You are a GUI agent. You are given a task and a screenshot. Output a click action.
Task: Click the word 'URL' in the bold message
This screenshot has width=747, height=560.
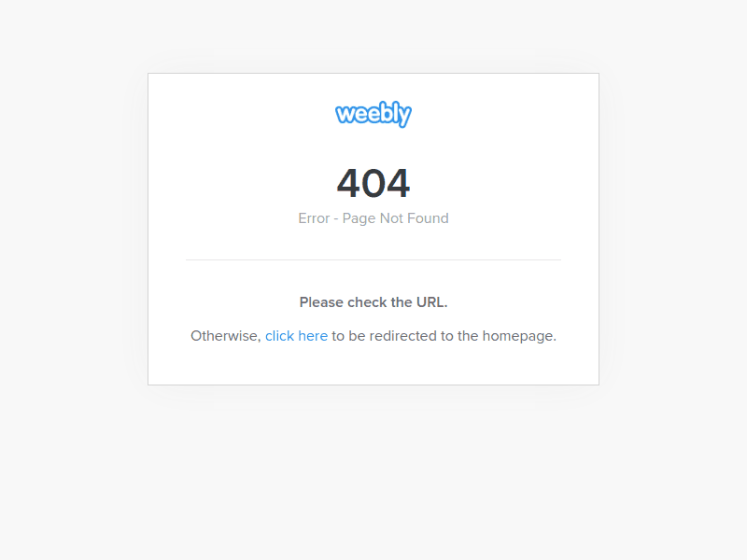tap(430, 302)
